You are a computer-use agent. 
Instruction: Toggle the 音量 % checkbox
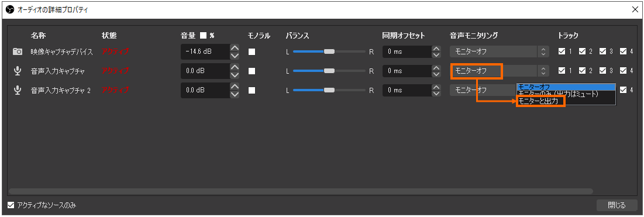[203, 35]
